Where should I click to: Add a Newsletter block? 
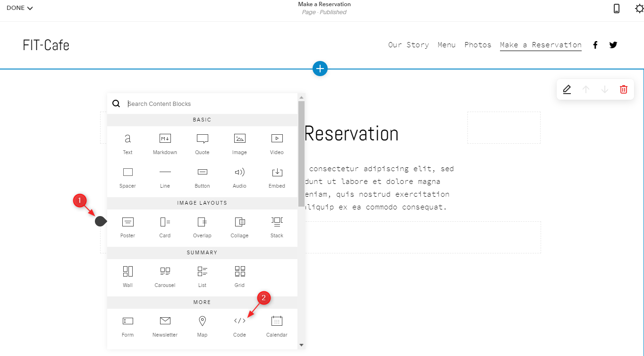click(165, 321)
